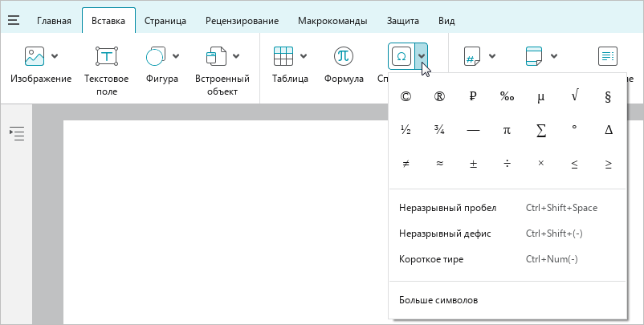Insert the square root √ symbol
The height and width of the screenshot is (325, 644).
pos(575,97)
